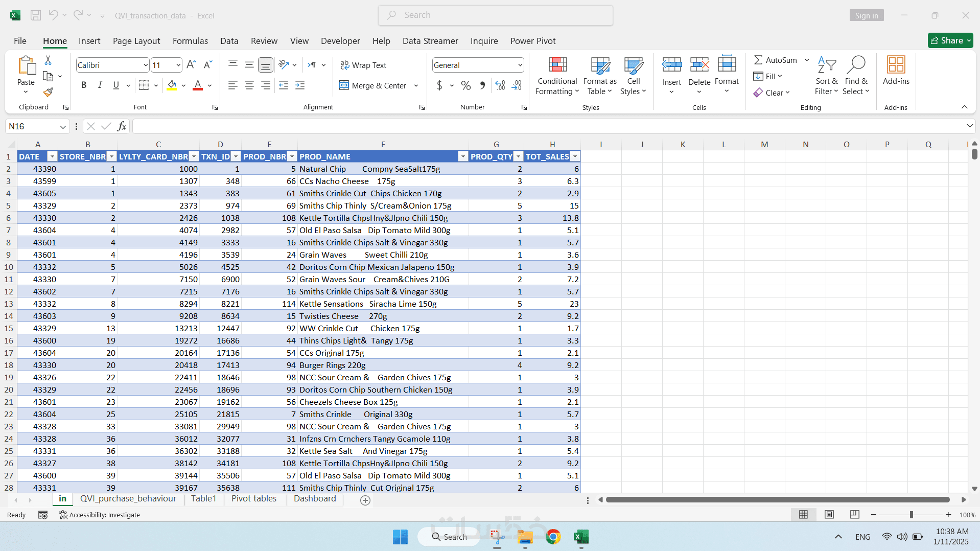Click the Insert Function fx icon
Screen dimensions: 980x551
point(122,126)
